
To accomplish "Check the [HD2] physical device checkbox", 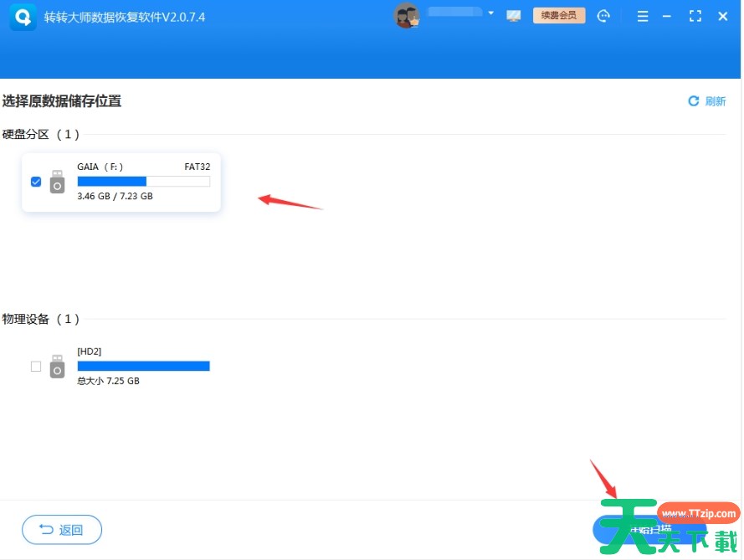I will coord(36,366).
